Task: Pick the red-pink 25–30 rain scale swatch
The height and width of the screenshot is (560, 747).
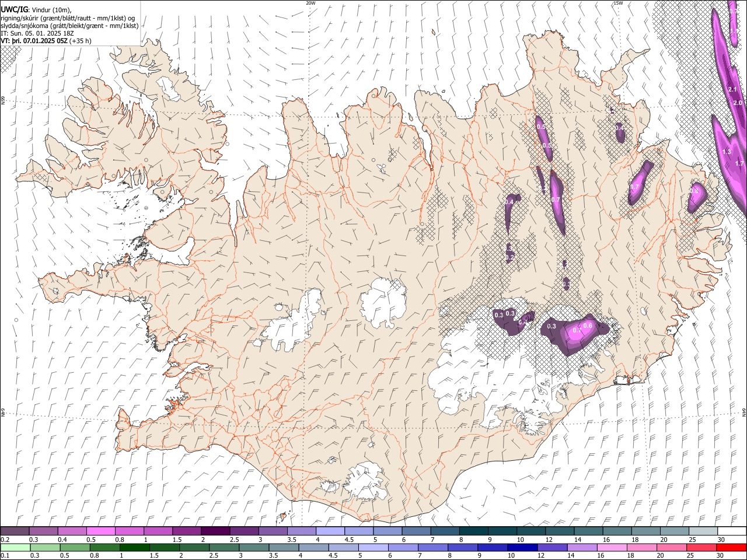Action: coord(700,547)
